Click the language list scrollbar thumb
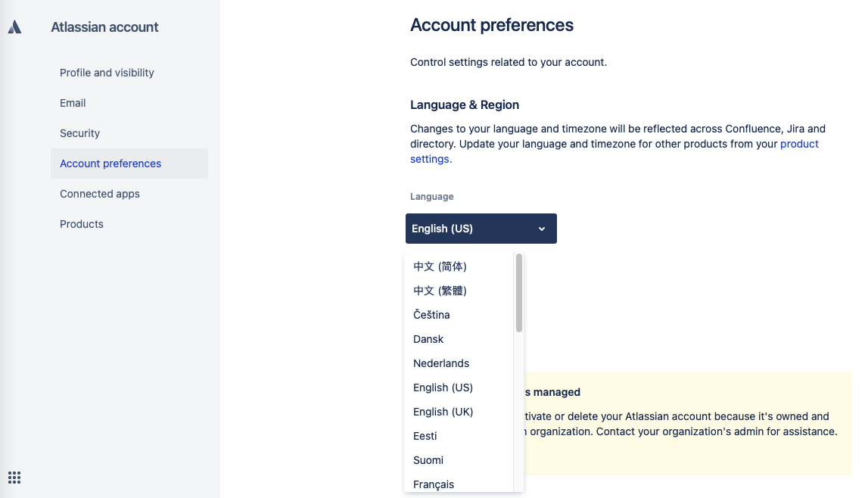 pyautogui.click(x=519, y=292)
